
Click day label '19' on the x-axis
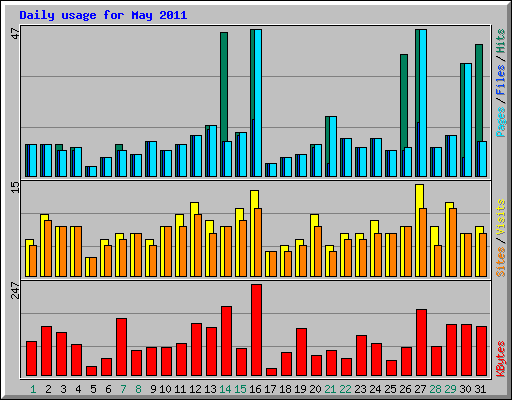(300, 389)
